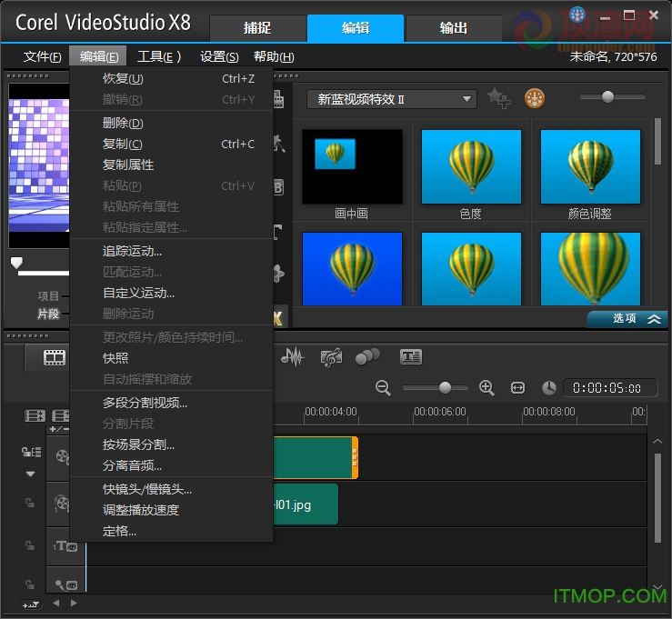Toggle the overlay track lock icon
The height and width of the screenshot is (619, 672).
pos(31,502)
